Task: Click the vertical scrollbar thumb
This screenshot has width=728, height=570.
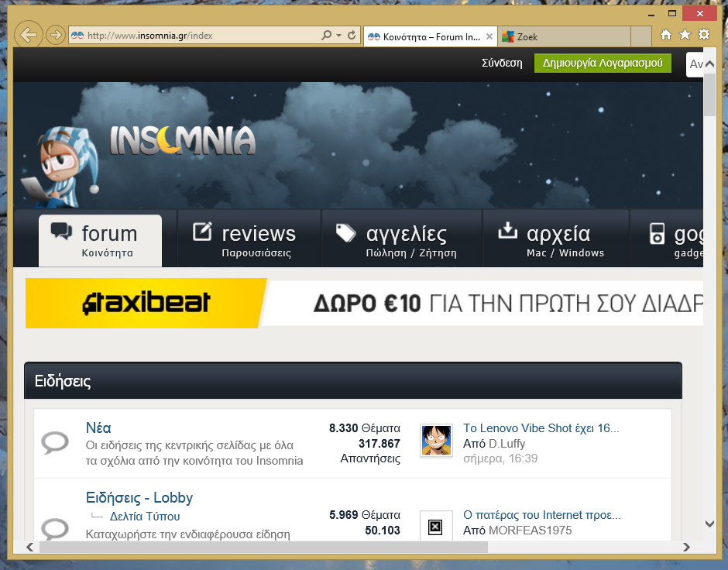Action: (709, 94)
